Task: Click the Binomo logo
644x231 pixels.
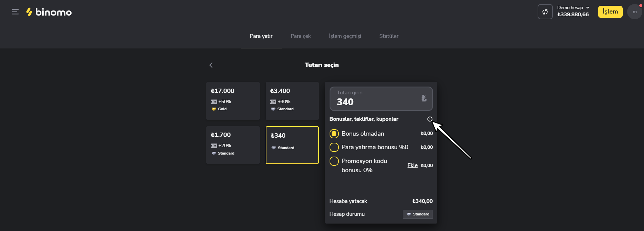Action: pyautogui.click(x=49, y=12)
